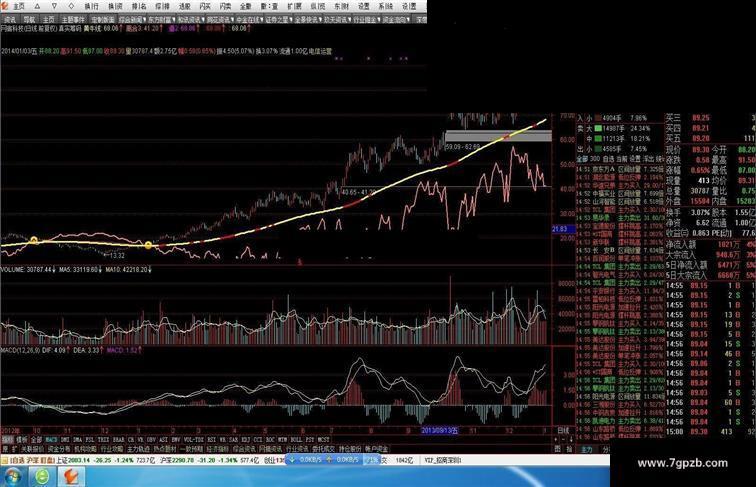Screen dimensions: 756x487
Task: Click the 主力轨迹 button
Action: (138, 448)
